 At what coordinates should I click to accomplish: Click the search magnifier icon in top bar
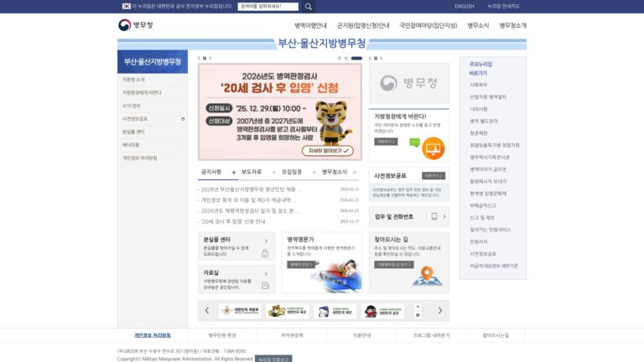(x=308, y=7)
